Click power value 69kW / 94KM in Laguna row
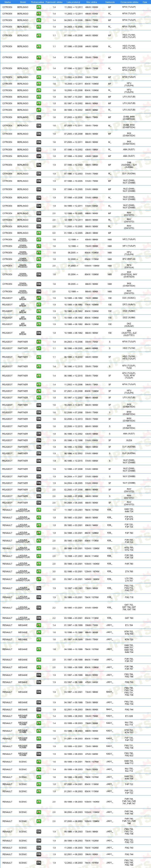 pyautogui.click(x=92, y=525)
